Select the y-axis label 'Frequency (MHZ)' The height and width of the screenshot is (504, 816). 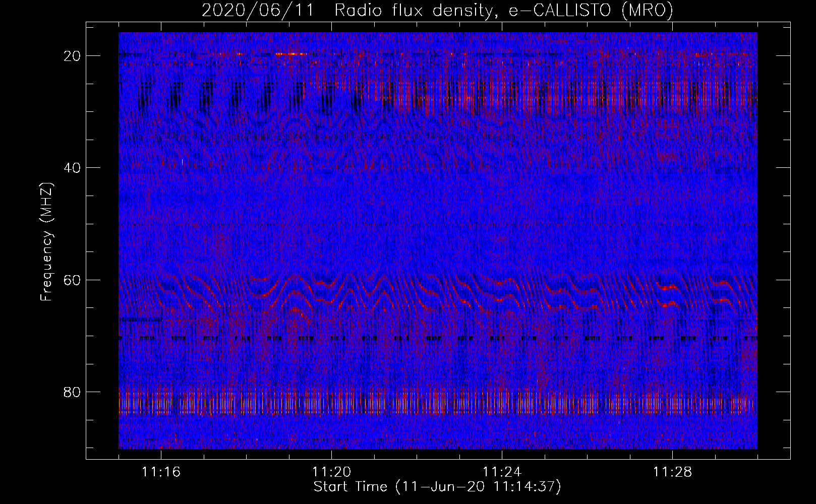pos(46,242)
